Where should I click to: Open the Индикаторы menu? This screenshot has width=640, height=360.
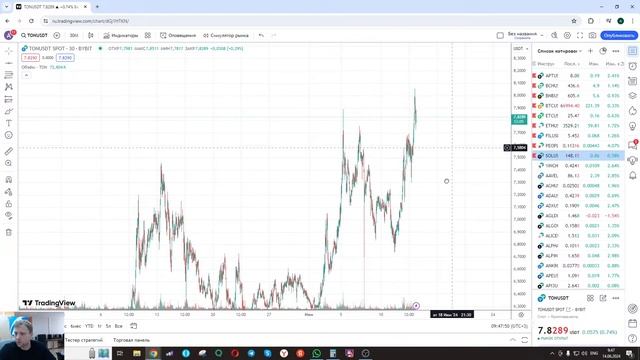point(120,36)
